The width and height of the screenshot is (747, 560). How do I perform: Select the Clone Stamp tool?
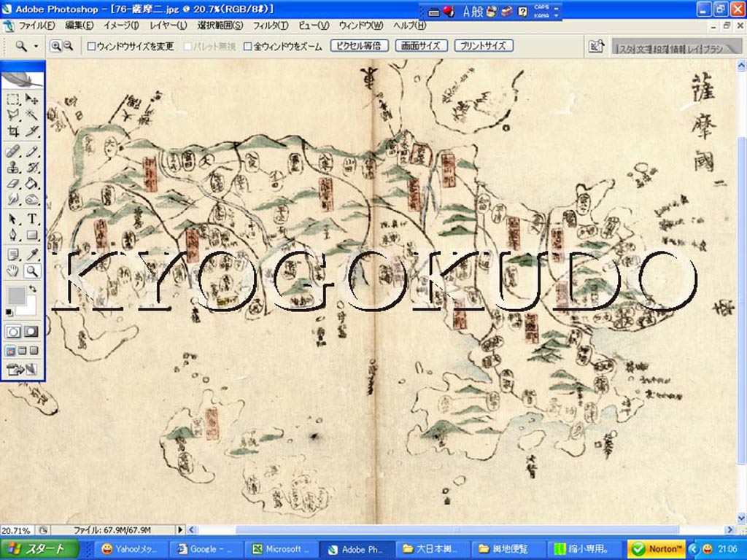[x=13, y=168]
